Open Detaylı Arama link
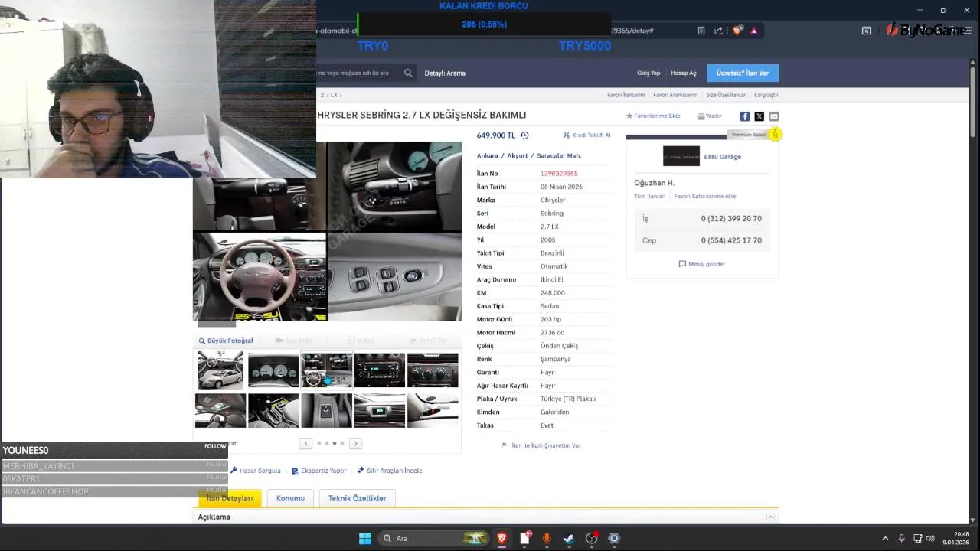Image resolution: width=980 pixels, height=551 pixels. pyautogui.click(x=445, y=73)
